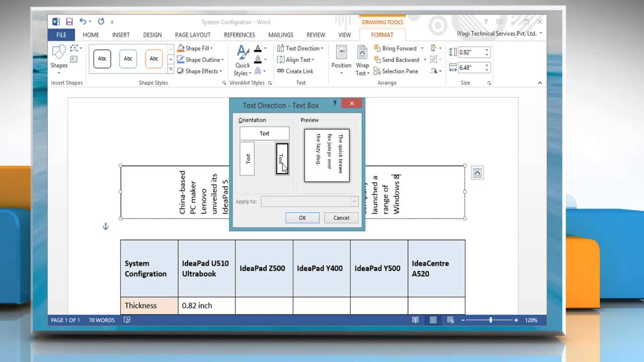Click the Create Link button
The width and height of the screenshot is (644, 362).
pyautogui.click(x=295, y=71)
